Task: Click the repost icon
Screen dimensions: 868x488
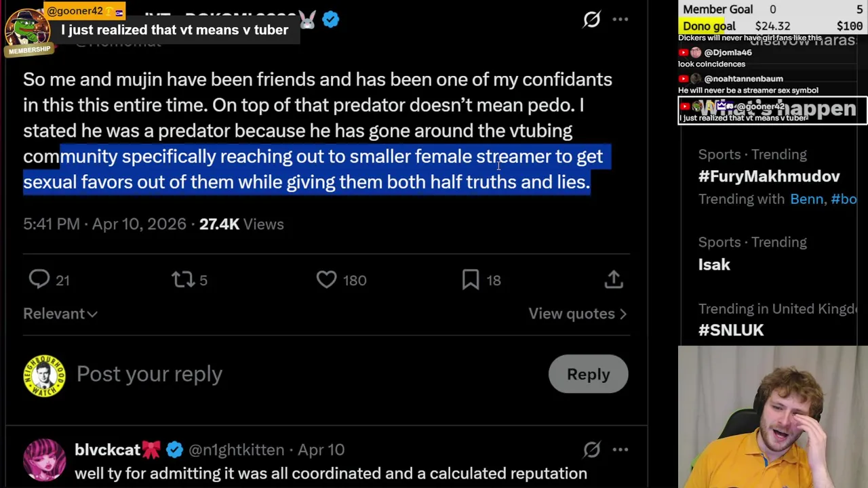Action: pyautogui.click(x=182, y=279)
